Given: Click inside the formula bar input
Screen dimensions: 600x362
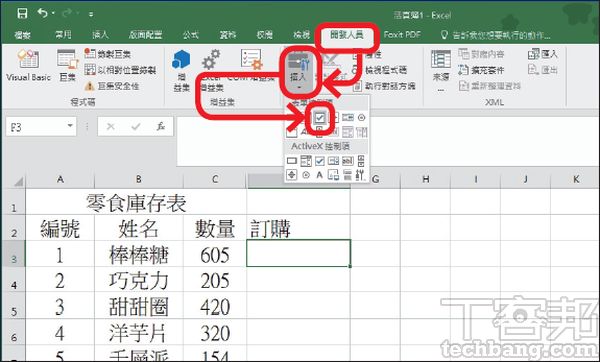Looking at the screenshot, I should 387,141.
